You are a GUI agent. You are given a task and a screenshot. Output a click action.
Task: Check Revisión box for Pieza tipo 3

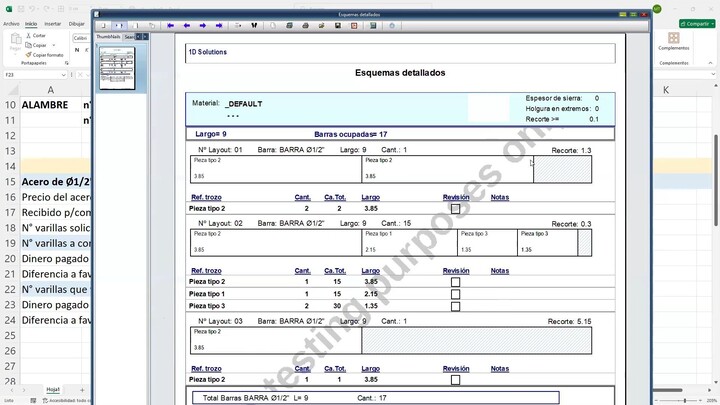coord(456,306)
